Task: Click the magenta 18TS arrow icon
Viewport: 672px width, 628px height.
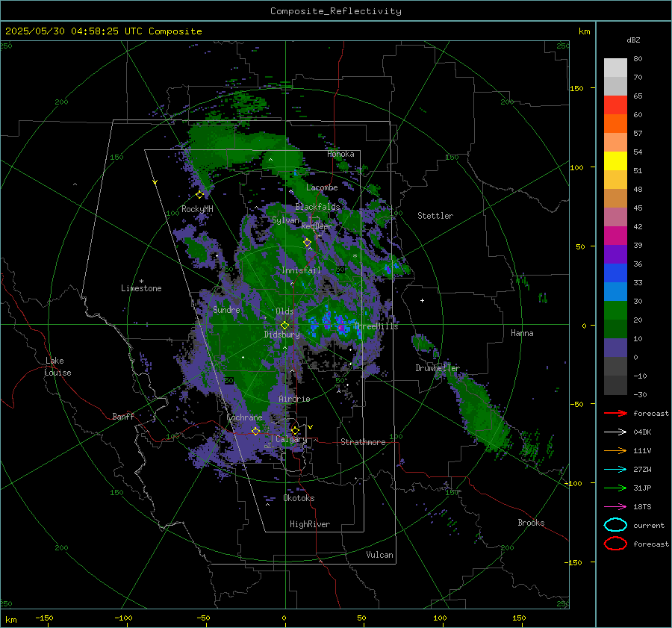Action: click(x=615, y=507)
